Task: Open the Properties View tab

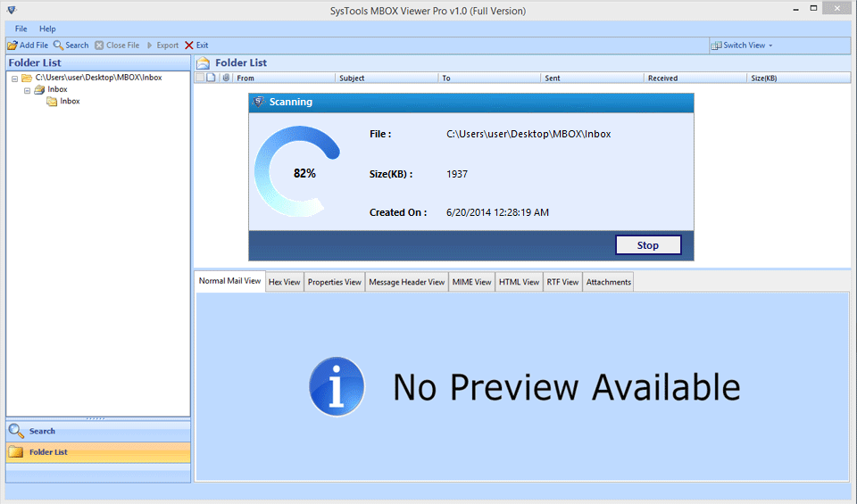Action: click(335, 282)
